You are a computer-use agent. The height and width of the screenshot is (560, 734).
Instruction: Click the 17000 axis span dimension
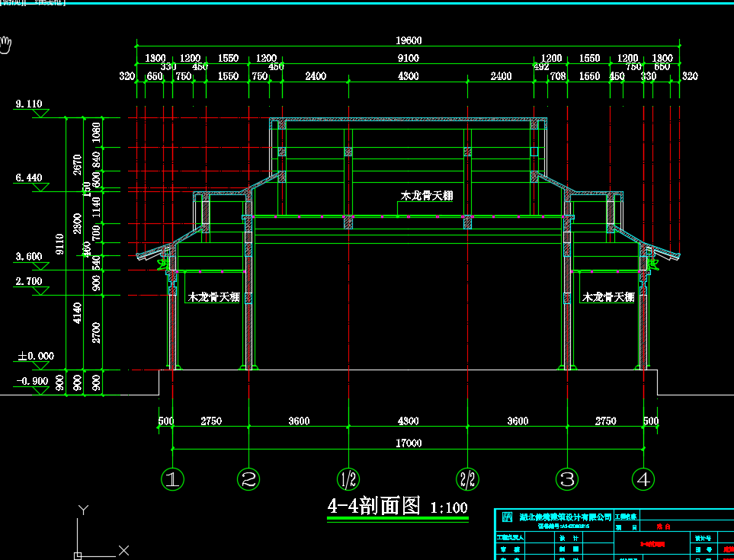409,443
